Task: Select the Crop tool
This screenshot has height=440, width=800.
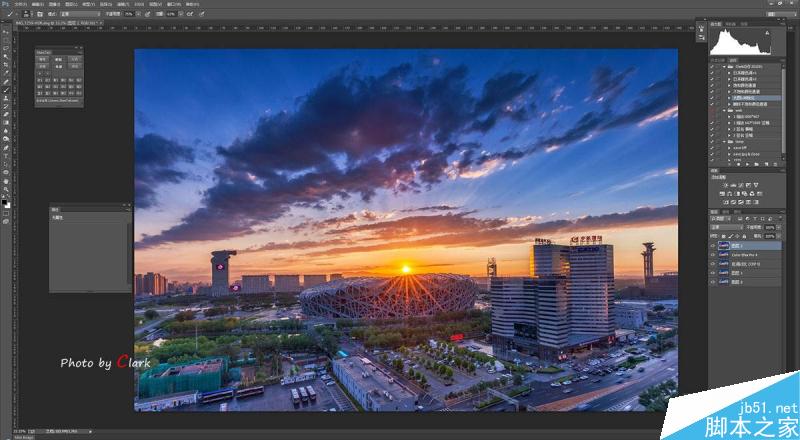Action: click(x=6, y=65)
